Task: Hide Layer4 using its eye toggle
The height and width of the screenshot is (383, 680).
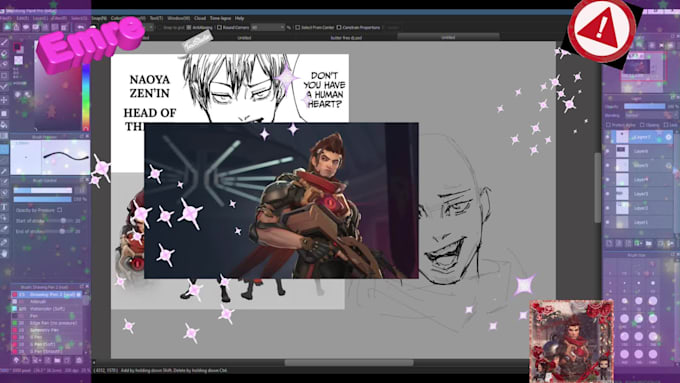Action: click(x=608, y=180)
